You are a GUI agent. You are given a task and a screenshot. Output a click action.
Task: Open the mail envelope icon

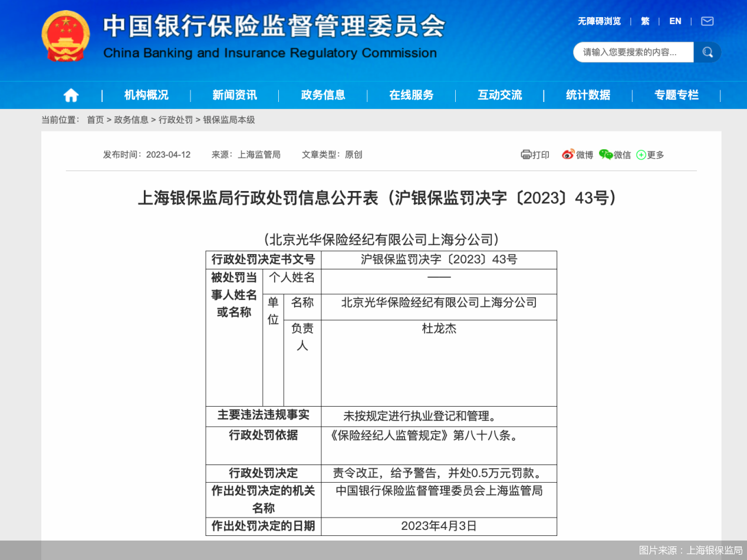pos(707,21)
